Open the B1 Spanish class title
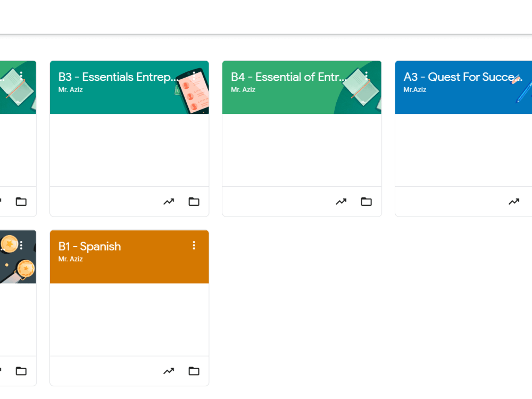The image size is (532, 399). point(89,246)
